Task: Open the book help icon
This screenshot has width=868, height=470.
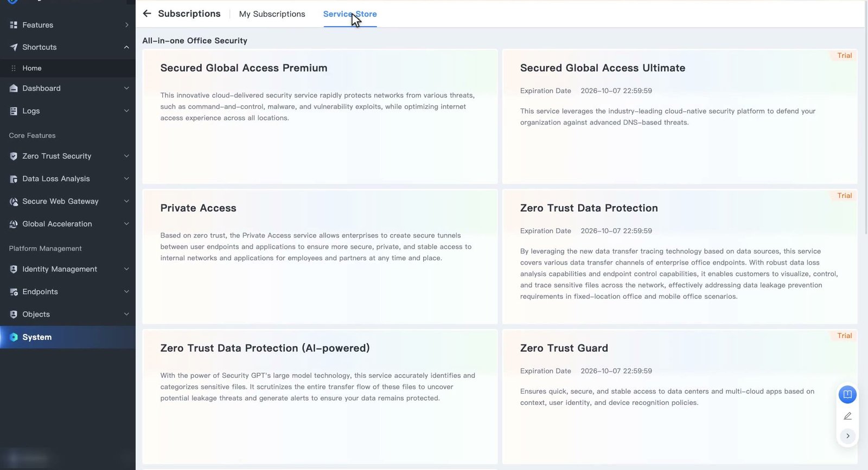Action: [x=847, y=394]
